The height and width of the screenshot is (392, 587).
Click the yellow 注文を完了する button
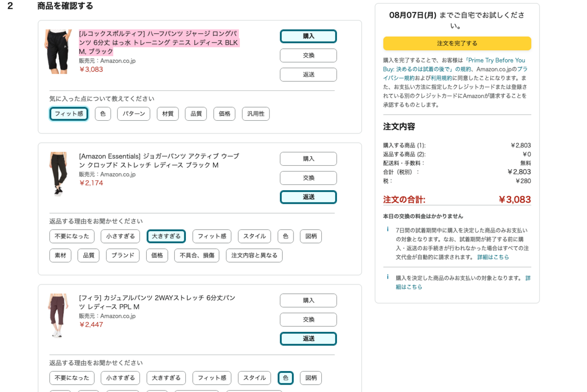457,43
